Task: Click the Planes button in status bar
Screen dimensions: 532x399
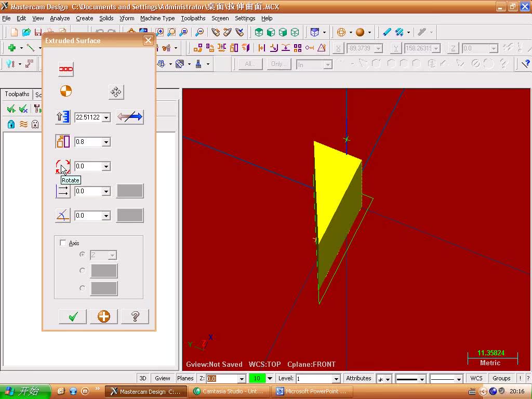Action: pyautogui.click(x=185, y=378)
